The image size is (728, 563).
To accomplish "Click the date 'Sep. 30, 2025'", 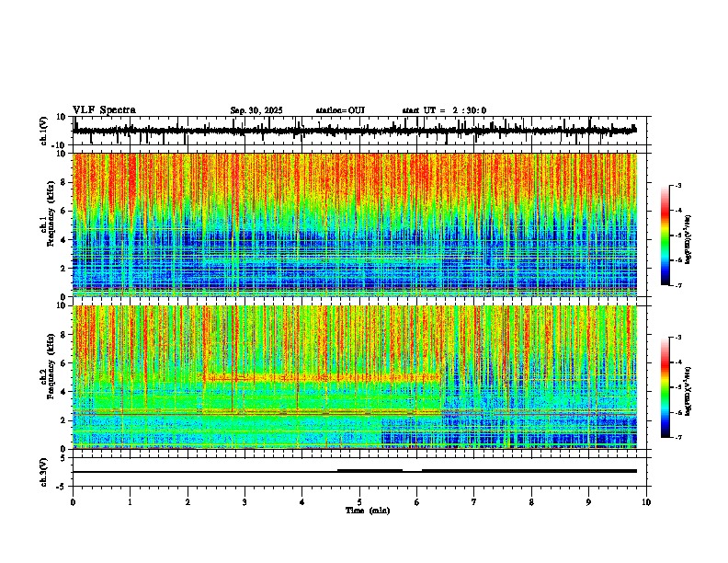I will (x=256, y=110).
